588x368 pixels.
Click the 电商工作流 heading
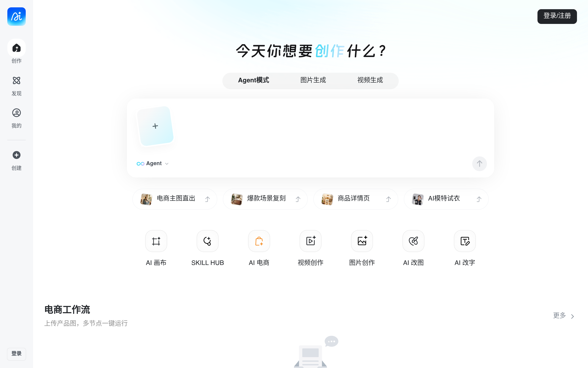[x=67, y=310]
